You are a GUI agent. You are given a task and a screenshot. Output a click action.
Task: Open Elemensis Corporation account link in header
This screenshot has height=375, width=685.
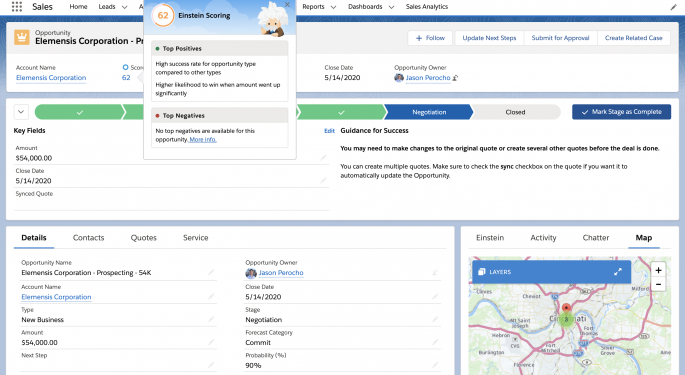pyautogui.click(x=51, y=78)
